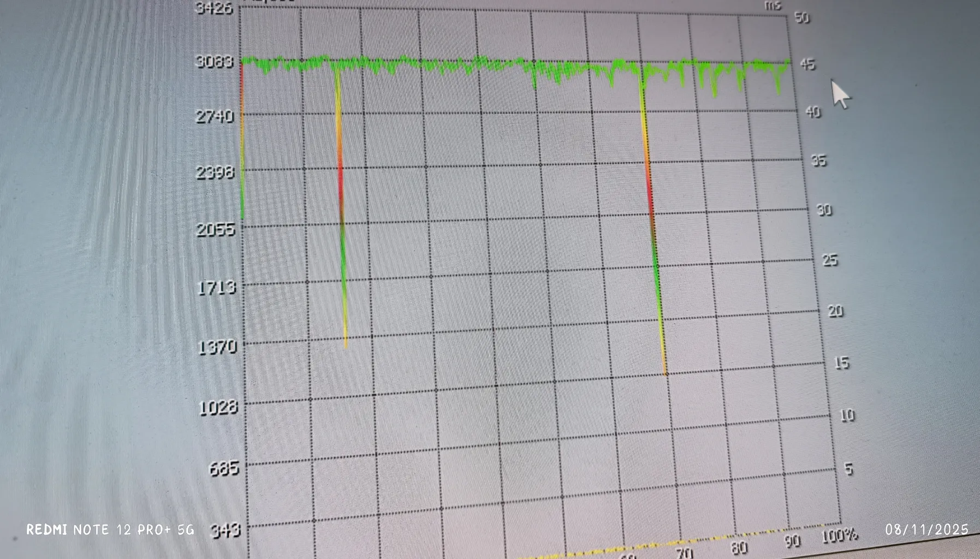
Task: Click bottom tip of the first speed dip
Action: click(x=346, y=345)
